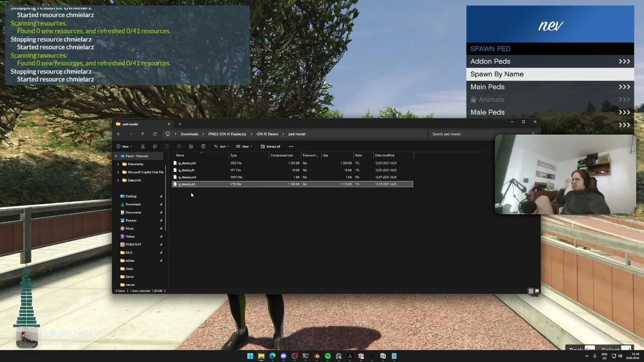The image size is (644, 362).
Task: Delete the selected file
Action: coord(203,146)
